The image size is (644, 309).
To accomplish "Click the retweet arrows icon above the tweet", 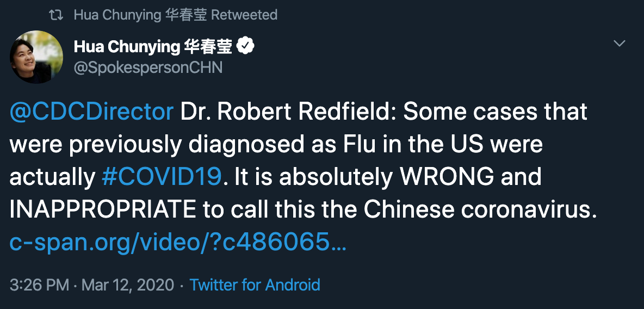I will (57, 15).
